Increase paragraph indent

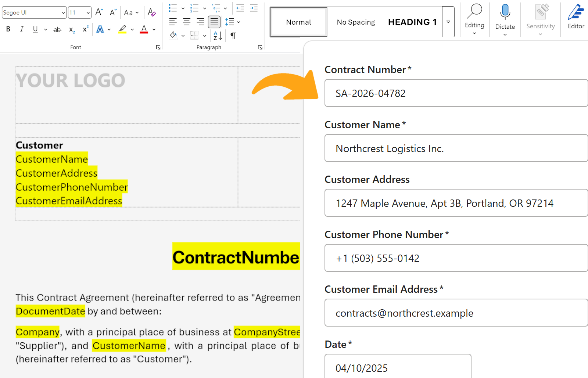click(254, 8)
